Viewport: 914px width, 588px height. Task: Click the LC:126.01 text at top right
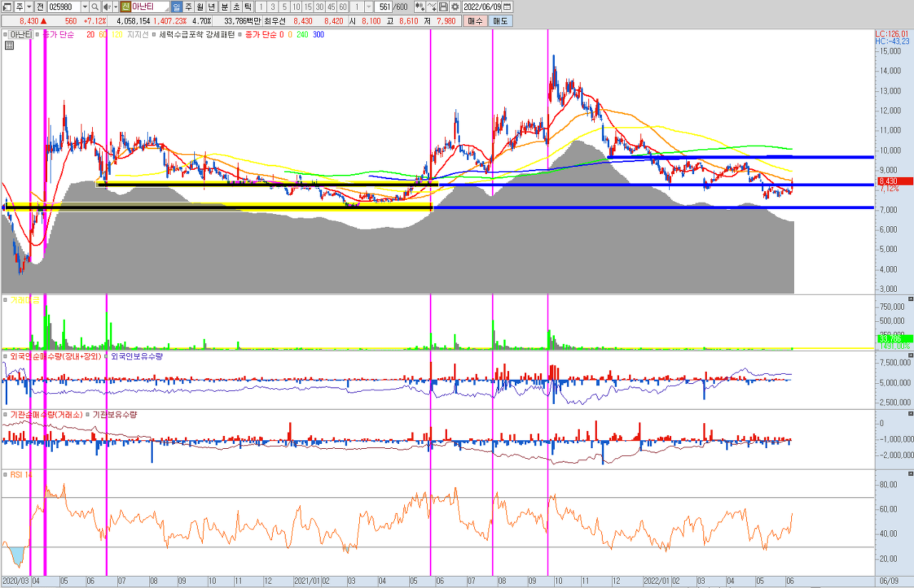coord(893,34)
